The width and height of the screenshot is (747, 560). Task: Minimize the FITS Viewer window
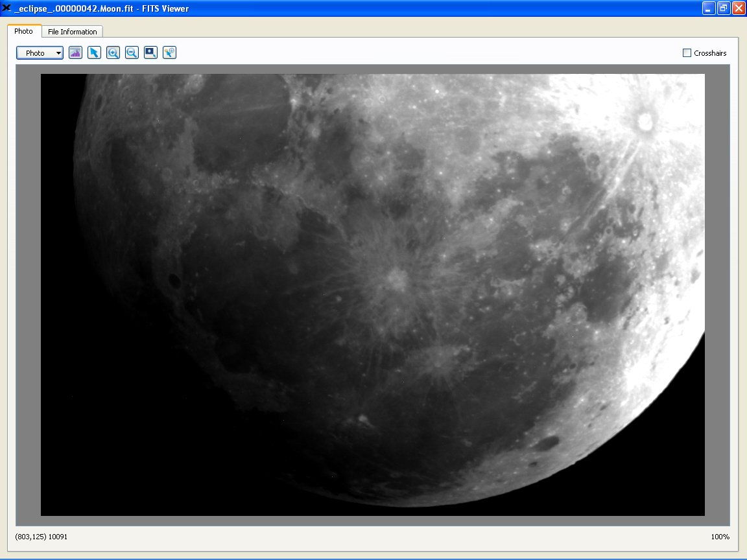click(x=708, y=8)
